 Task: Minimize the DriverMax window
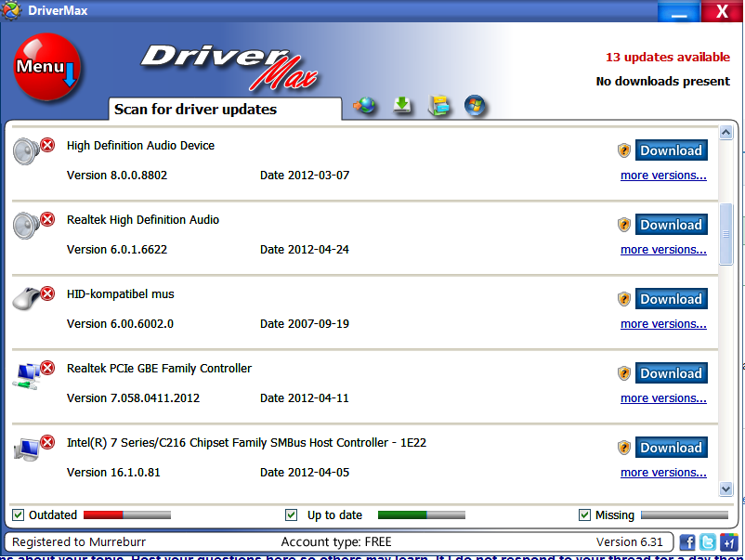[x=678, y=11]
